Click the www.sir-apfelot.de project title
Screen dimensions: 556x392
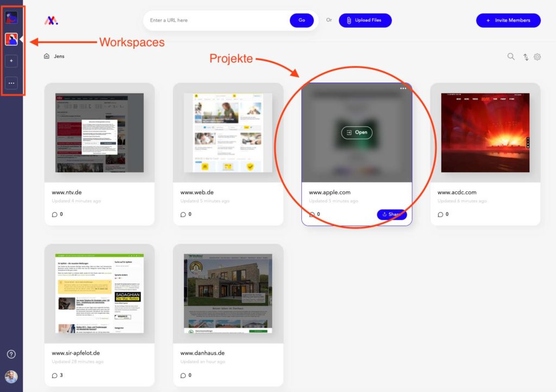[76, 353]
